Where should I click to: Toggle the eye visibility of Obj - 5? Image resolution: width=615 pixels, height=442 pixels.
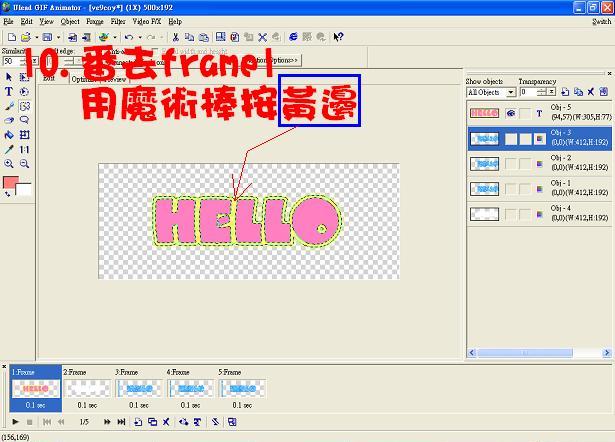pos(511,114)
